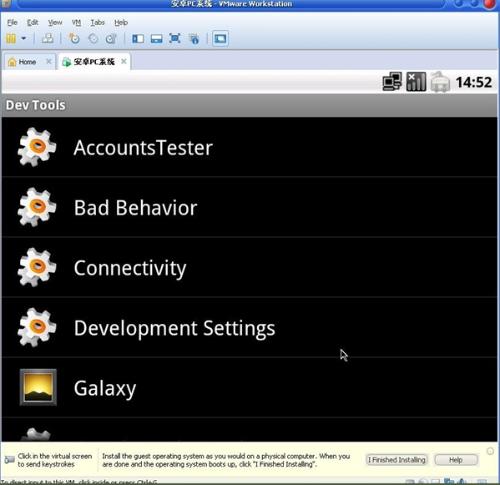Take a snapshot of the VM
500x485 pixels.
(x=74, y=38)
